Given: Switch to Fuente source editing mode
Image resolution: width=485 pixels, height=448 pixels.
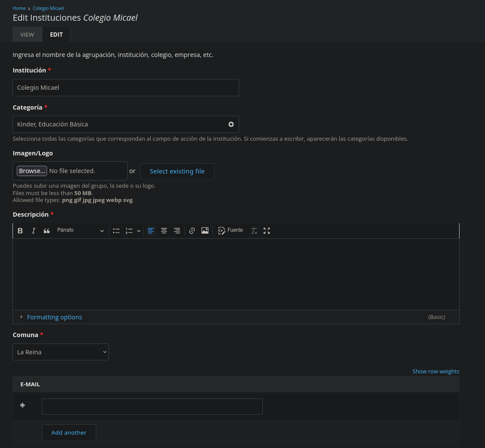Looking at the screenshot, I should (230, 231).
